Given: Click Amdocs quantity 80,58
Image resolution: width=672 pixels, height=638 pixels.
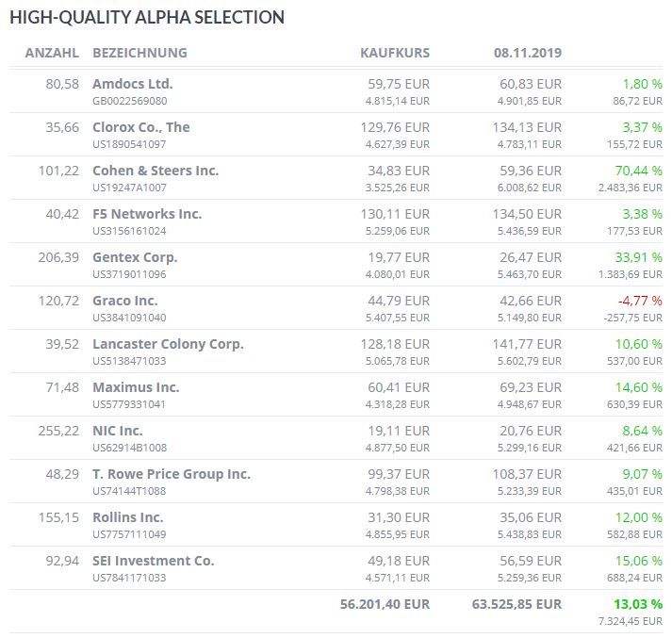Looking at the screenshot, I should pyautogui.click(x=62, y=84).
